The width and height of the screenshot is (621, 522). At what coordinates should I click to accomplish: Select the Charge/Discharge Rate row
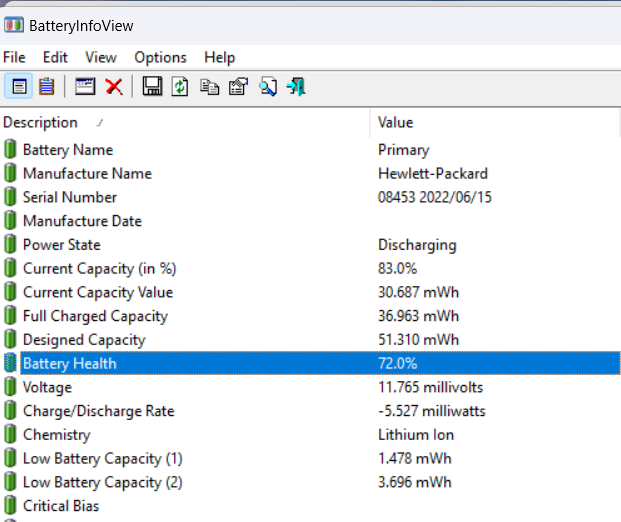point(310,411)
